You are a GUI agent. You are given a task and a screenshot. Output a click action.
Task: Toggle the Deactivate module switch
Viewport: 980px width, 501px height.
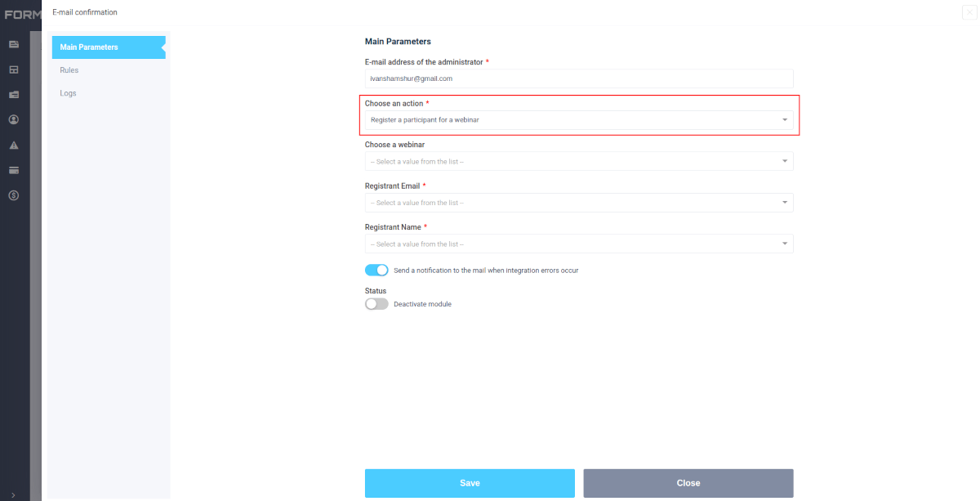[376, 304]
